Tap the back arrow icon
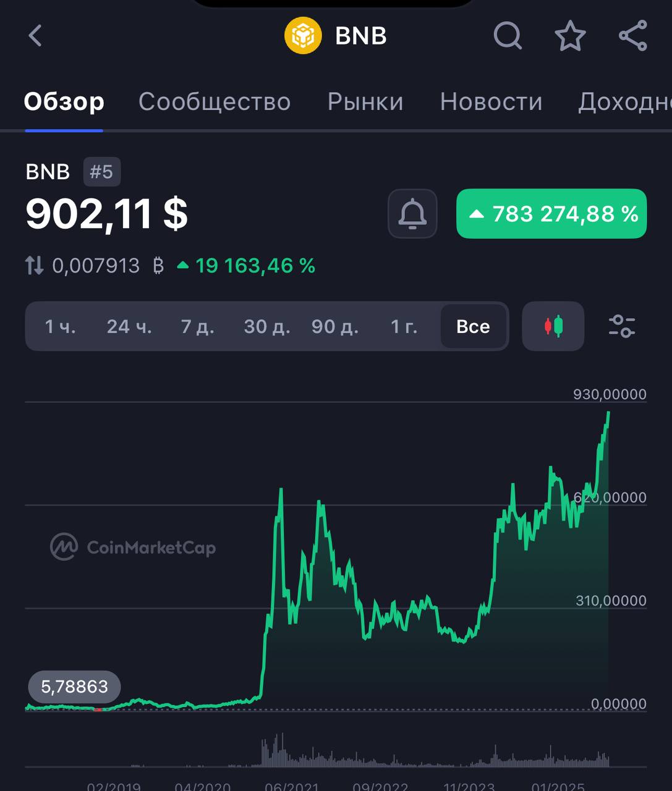This screenshot has width=672, height=791. point(35,35)
